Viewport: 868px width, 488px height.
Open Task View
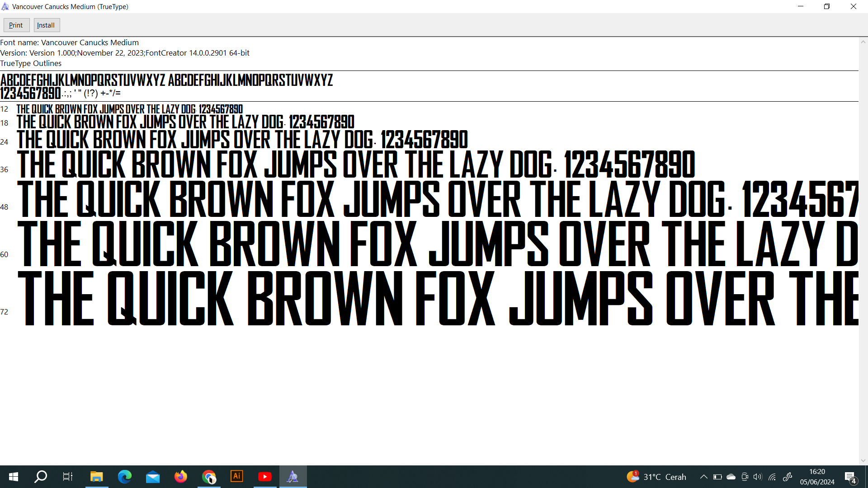(x=68, y=477)
